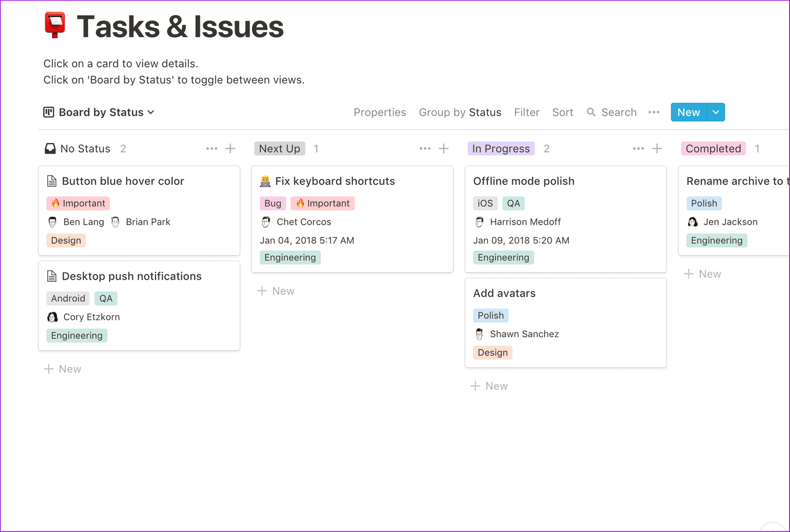
Task: Click the emoji icon on Fix keyboard shortcuts
Action: [x=265, y=181]
